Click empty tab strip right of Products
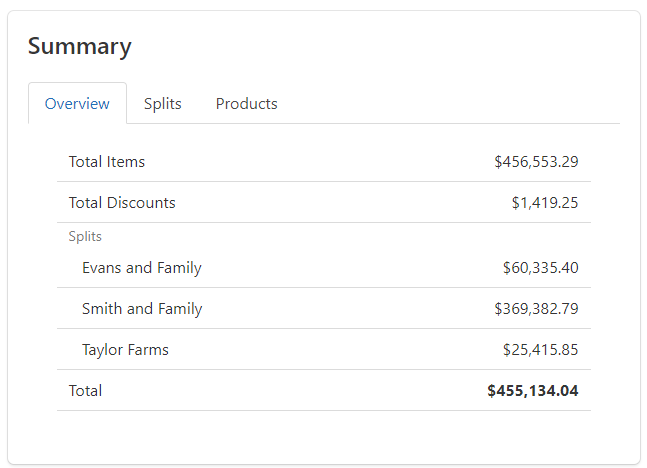Viewport: 647px width, 468px height. (x=450, y=104)
